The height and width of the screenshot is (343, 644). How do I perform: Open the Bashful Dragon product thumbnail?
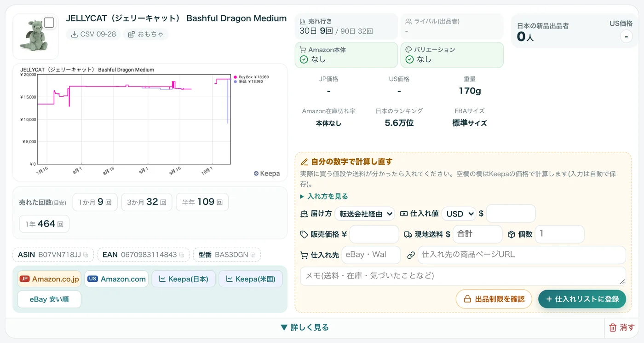click(35, 37)
